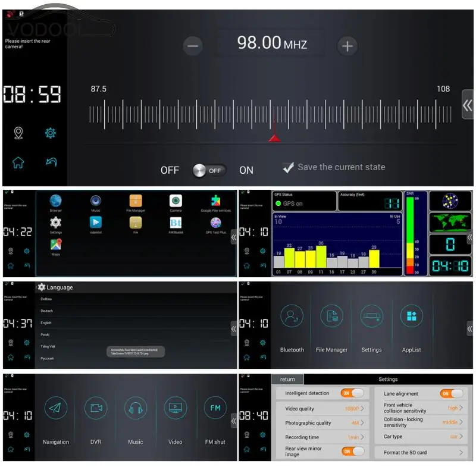Viewport: 476px width, 476px height.
Task: Open world map thumbnail in GPS Test
Action: [x=450, y=222]
